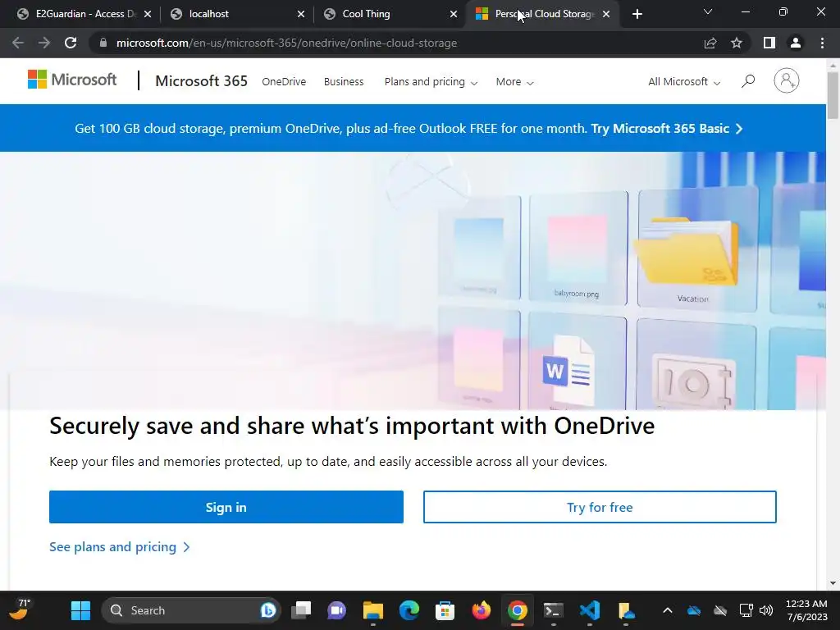The height and width of the screenshot is (630, 840).
Task: Open the tab search dropdown
Action: tap(708, 11)
